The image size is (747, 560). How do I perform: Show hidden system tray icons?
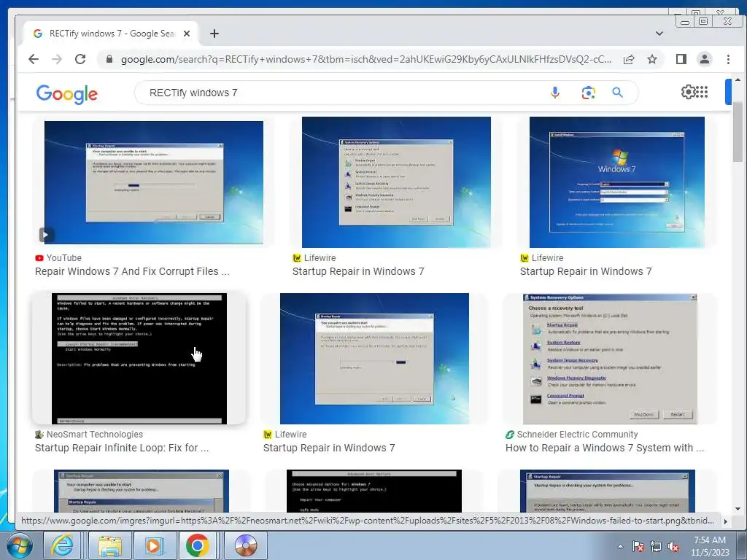[620, 546]
